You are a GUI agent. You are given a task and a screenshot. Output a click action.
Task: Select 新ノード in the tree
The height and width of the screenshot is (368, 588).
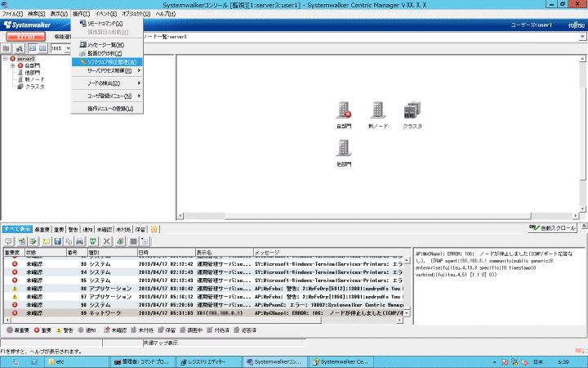click(x=34, y=79)
